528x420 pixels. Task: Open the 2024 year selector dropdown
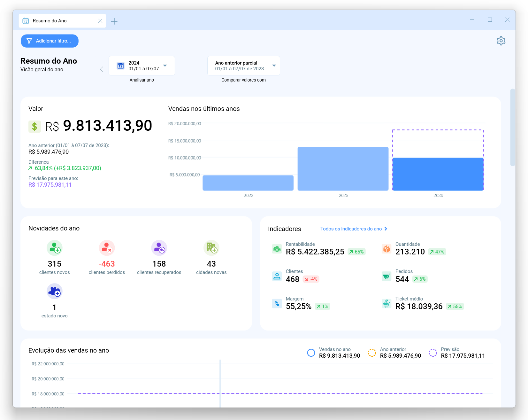pyautogui.click(x=142, y=66)
